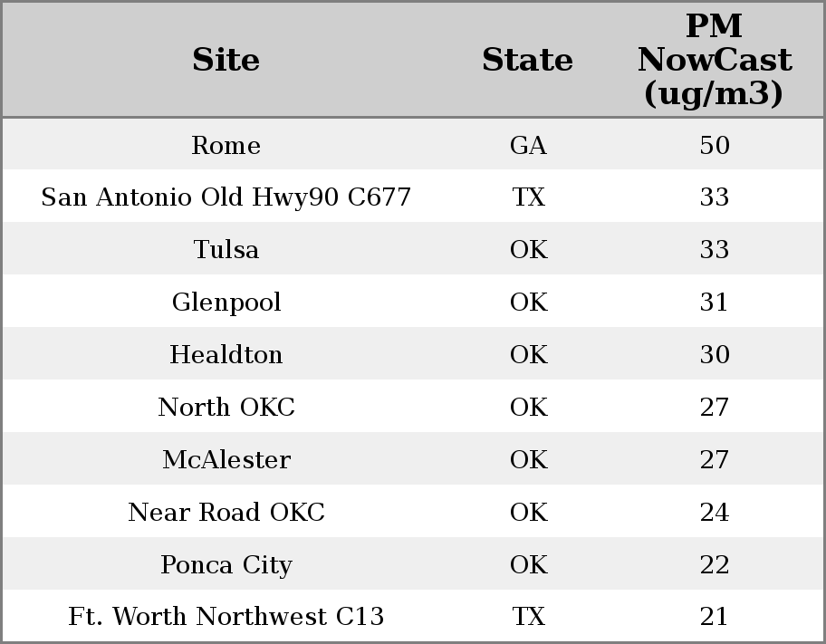Select Near Road OKC's value 24
This screenshot has height=644, width=826.
(x=715, y=513)
